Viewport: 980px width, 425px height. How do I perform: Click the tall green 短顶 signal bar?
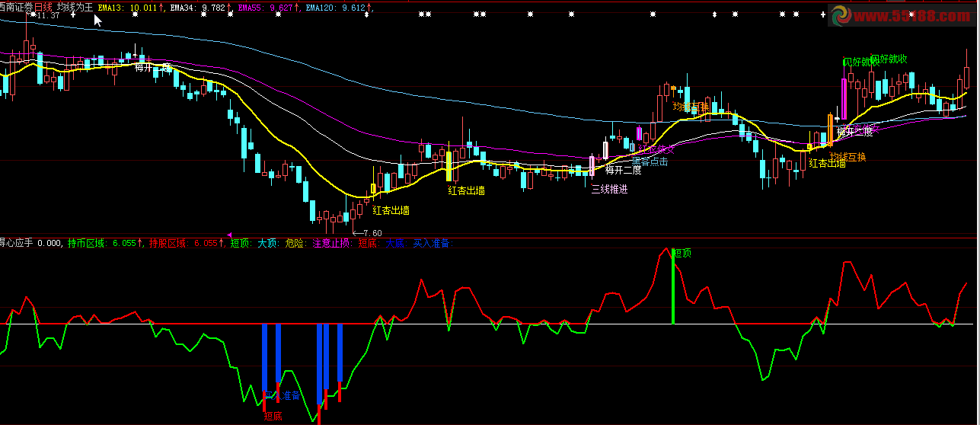pyautogui.click(x=673, y=286)
